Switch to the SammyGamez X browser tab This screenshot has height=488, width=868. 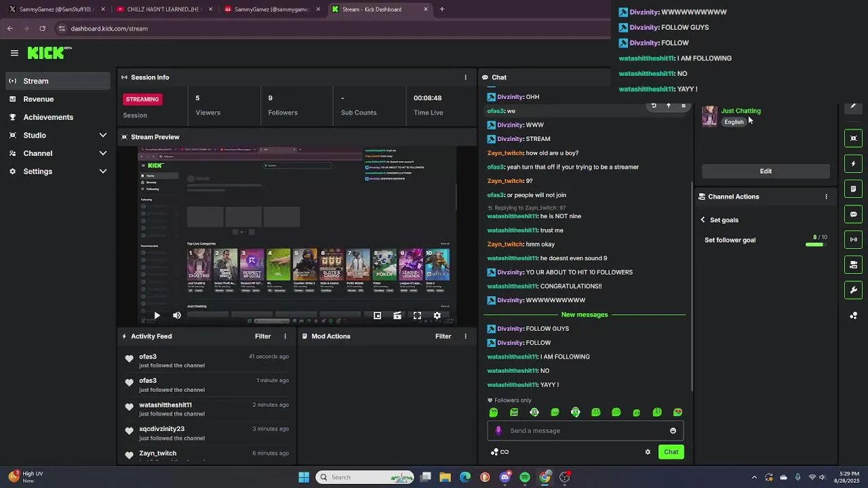pos(56,9)
